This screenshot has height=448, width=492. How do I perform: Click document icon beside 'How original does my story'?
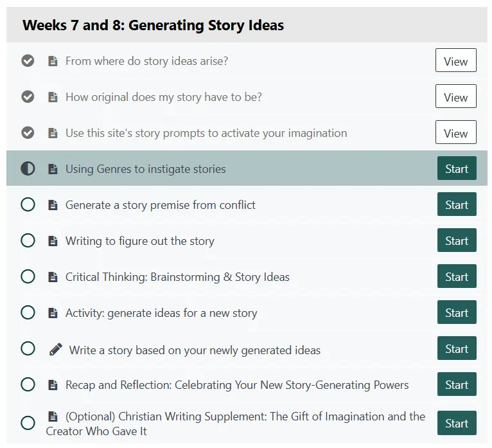point(53,97)
